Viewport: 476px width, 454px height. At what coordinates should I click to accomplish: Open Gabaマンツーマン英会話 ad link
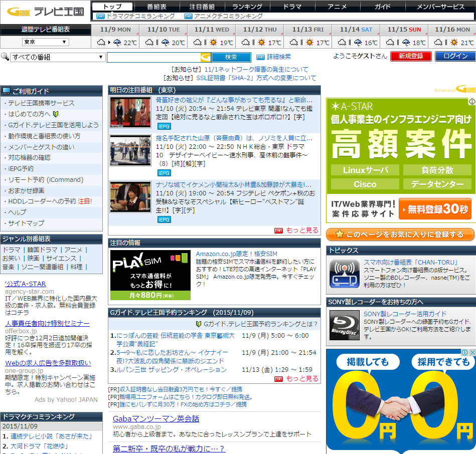156,419
